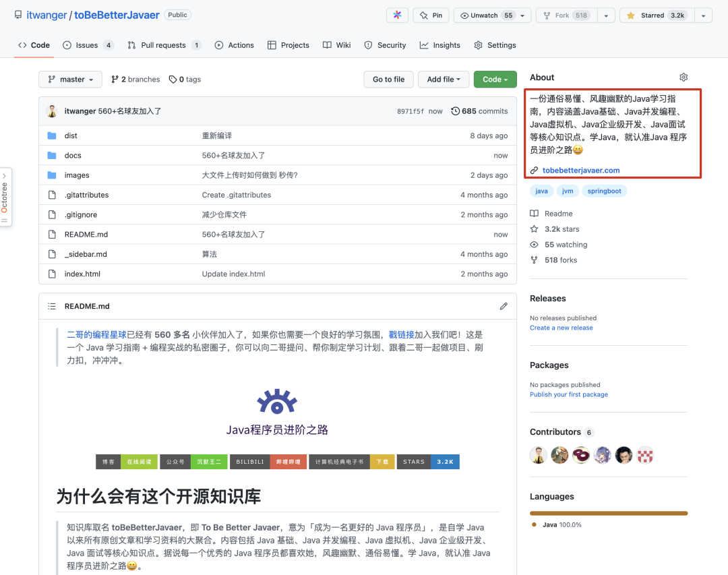This screenshot has height=575, width=728.
Task: Open the _sidebar.md file
Action: [x=86, y=254]
